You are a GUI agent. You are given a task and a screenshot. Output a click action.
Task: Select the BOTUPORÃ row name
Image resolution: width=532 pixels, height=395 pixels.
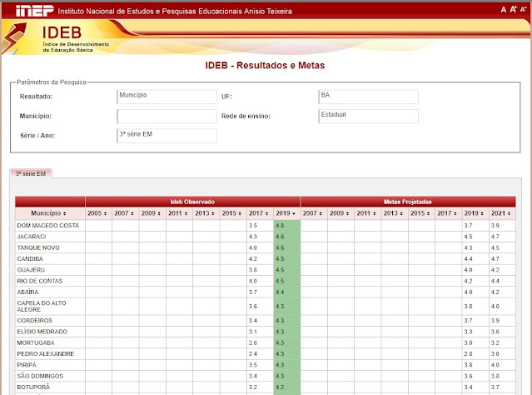click(x=33, y=387)
